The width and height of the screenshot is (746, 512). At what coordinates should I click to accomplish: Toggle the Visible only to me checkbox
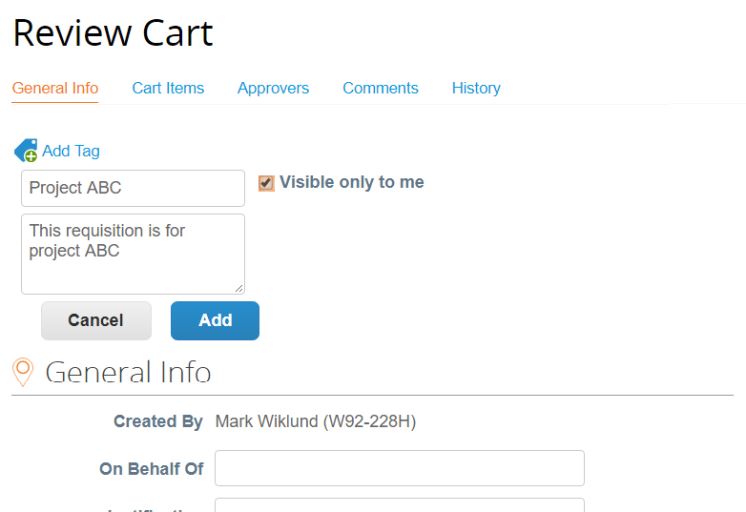(266, 183)
